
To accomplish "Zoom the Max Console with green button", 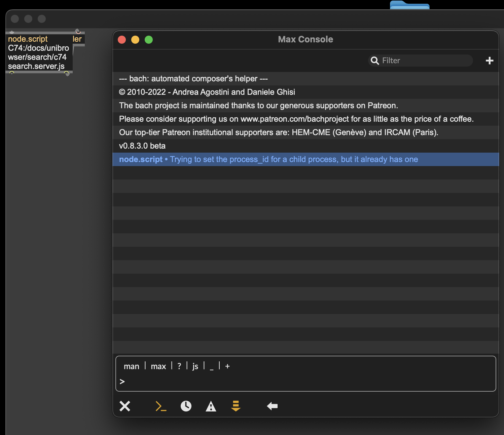I will 149,40.
